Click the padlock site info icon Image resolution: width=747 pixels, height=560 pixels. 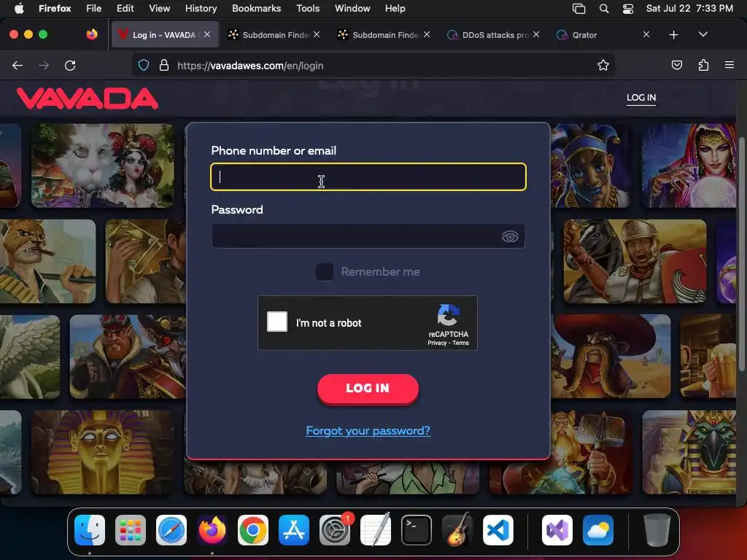(x=164, y=65)
